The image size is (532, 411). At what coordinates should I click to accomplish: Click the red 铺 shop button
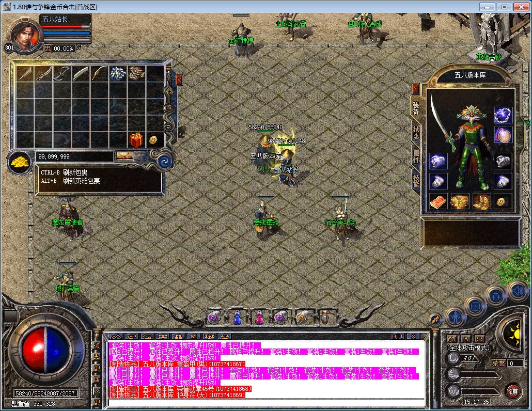point(513,392)
